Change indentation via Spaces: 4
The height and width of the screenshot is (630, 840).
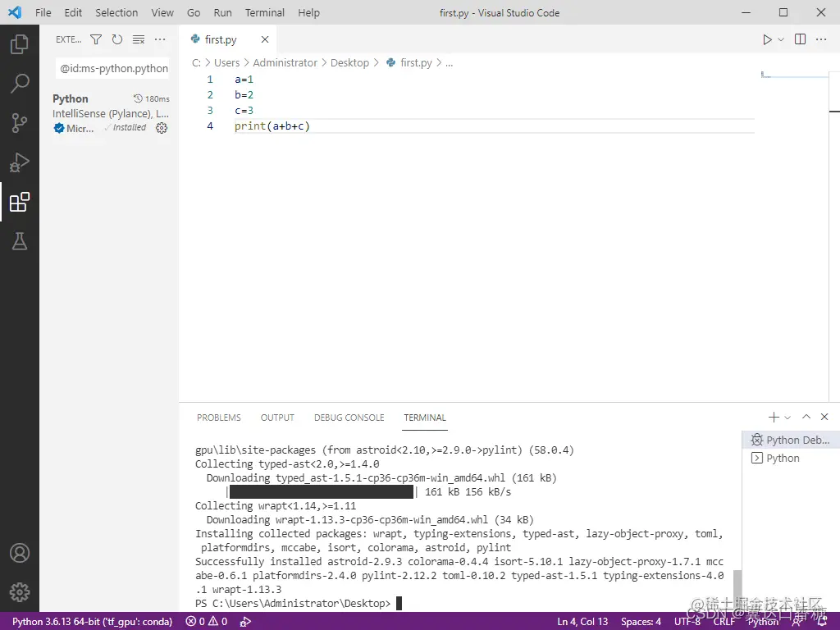tap(641, 622)
